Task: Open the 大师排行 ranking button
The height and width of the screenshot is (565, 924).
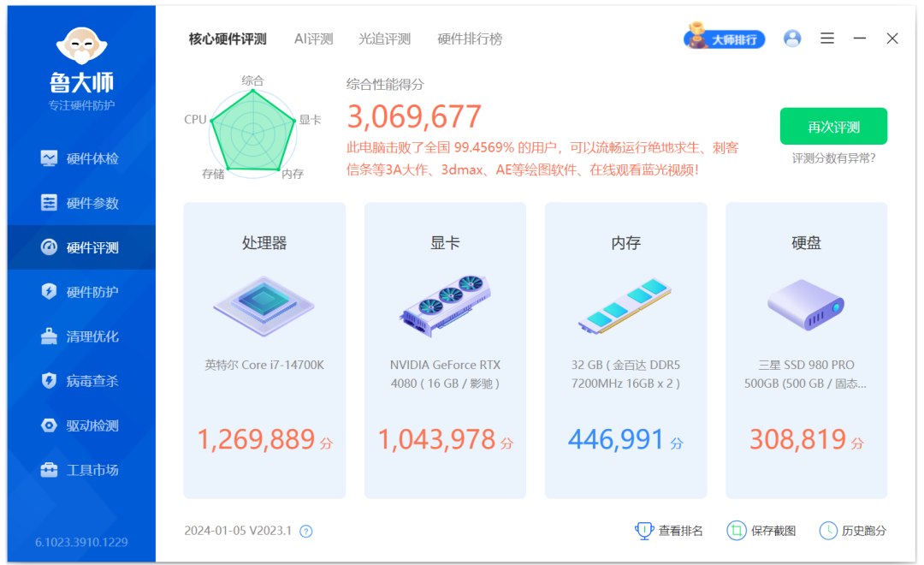Action: [x=725, y=38]
